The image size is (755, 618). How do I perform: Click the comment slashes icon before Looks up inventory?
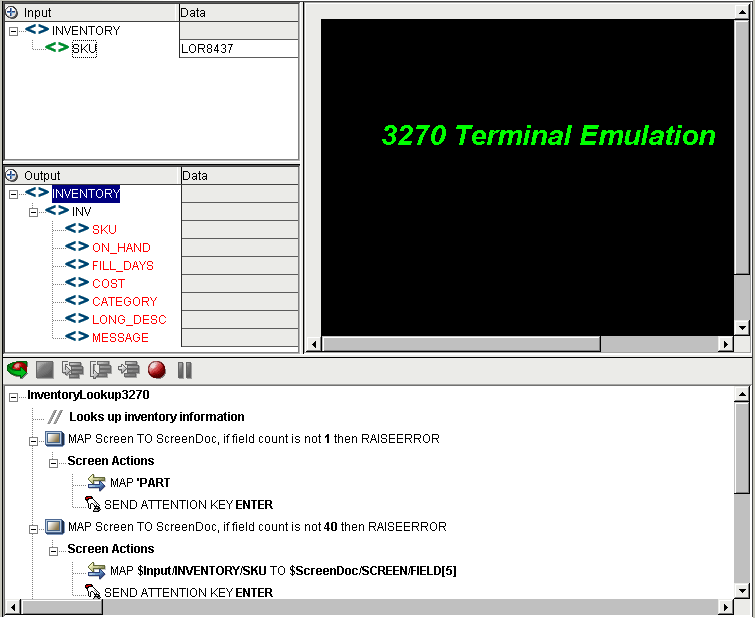[x=55, y=417]
